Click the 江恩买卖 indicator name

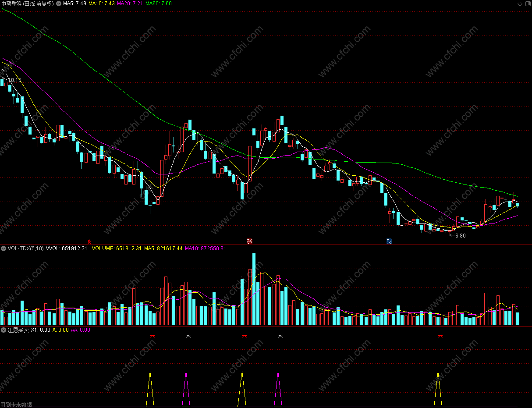(x=19, y=330)
